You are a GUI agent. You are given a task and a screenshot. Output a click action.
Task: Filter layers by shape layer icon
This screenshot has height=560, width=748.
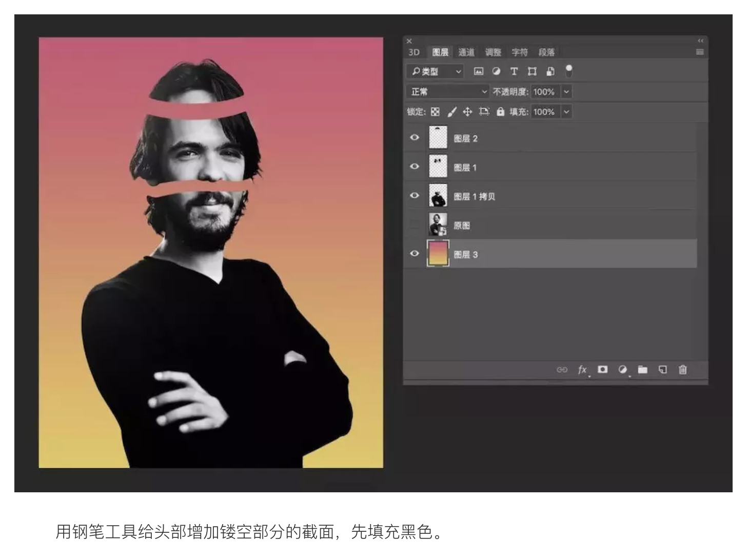pos(532,72)
